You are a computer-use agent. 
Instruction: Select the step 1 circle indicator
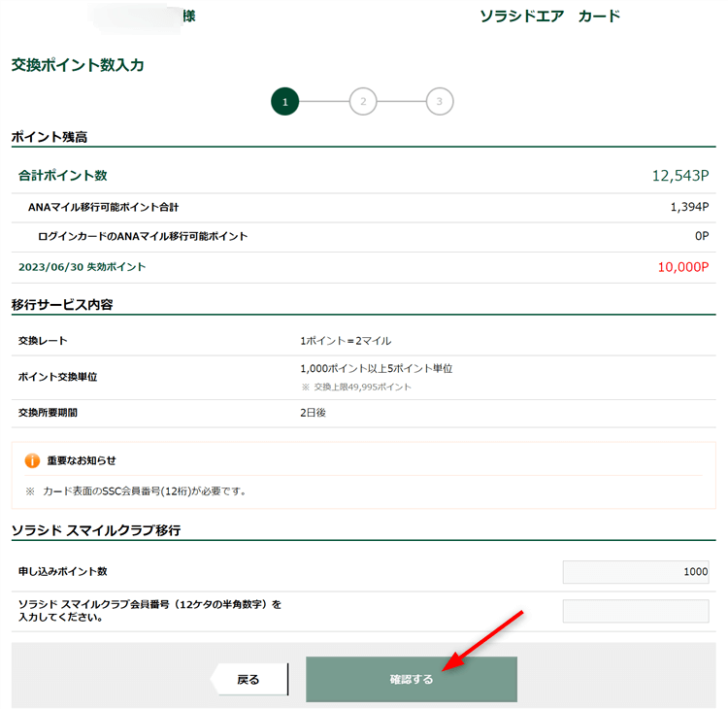point(284,101)
